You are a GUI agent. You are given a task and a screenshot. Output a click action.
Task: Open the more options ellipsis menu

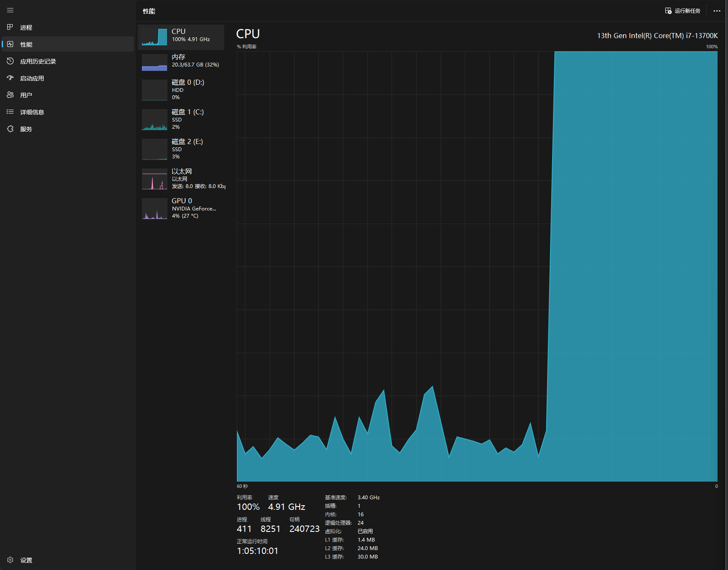tap(717, 11)
